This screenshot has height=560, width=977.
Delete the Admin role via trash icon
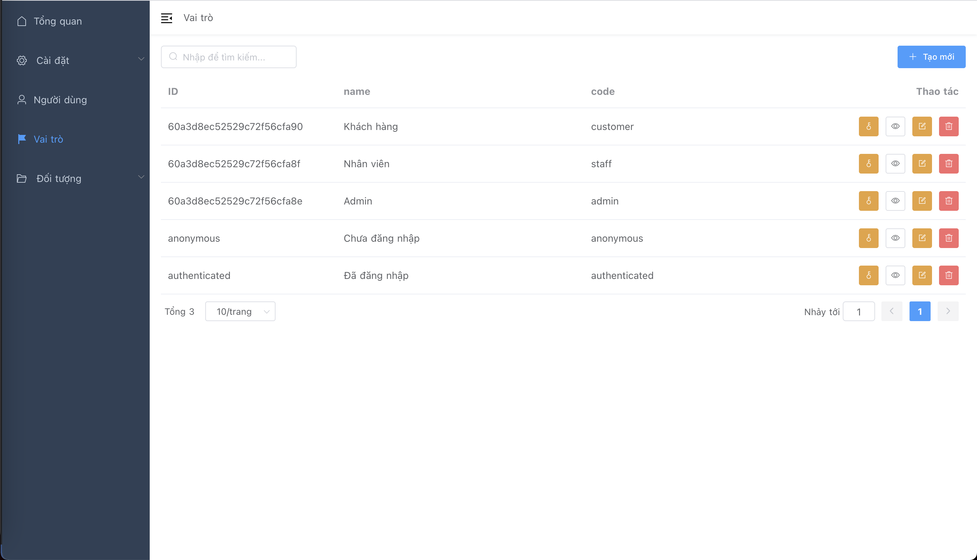948,201
